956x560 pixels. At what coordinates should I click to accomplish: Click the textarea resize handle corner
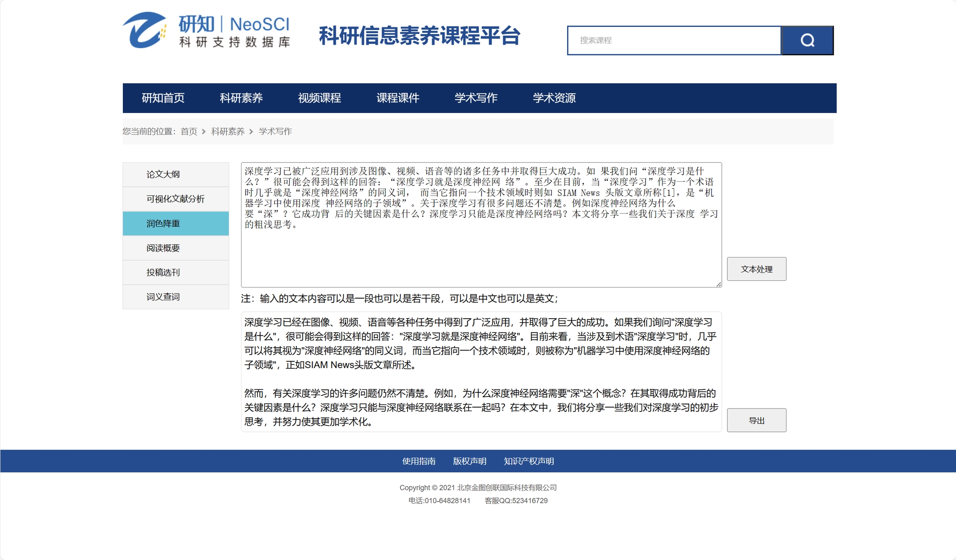click(719, 284)
